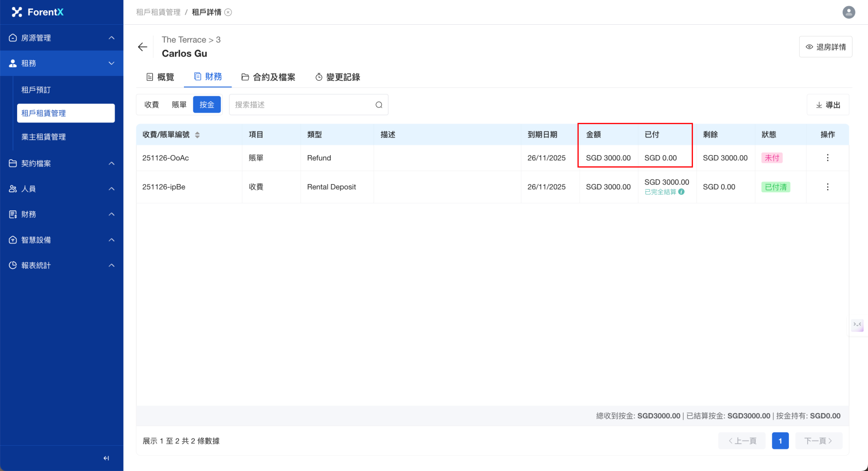Sort by 收費/賬單編號 column

(197, 135)
